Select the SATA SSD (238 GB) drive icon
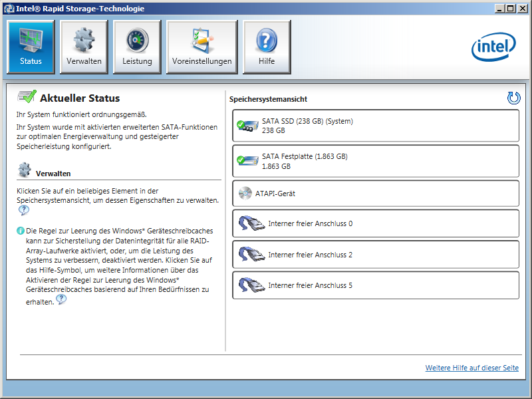The width and height of the screenshot is (532, 399). click(247, 126)
